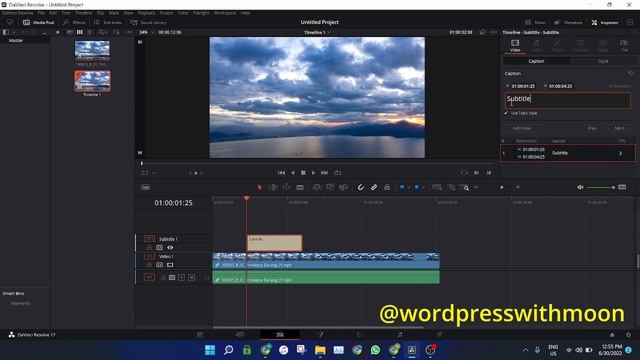
Task: Open the Help menu
Action: 245,13
